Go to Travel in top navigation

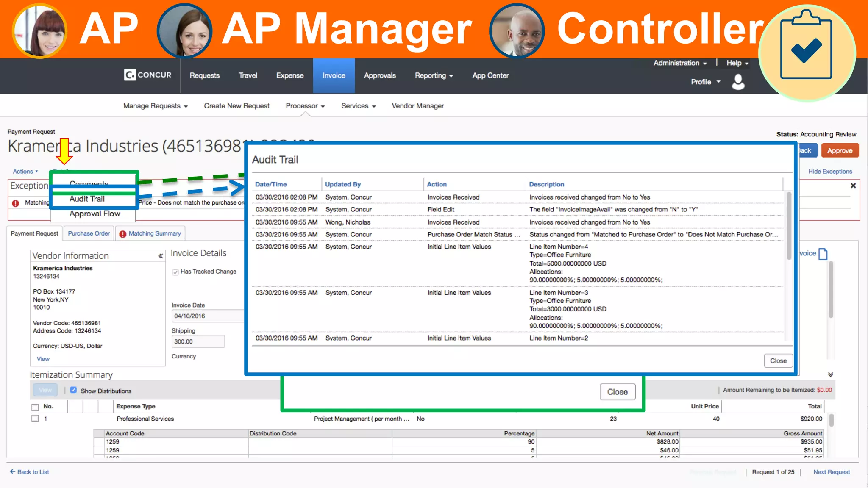pyautogui.click(x=248, y=75)
